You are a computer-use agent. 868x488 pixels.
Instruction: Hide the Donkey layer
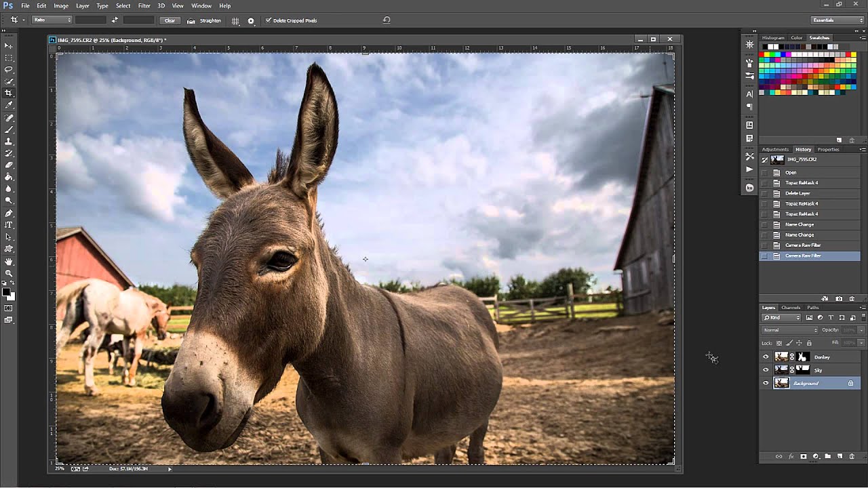tap(766, 357)
